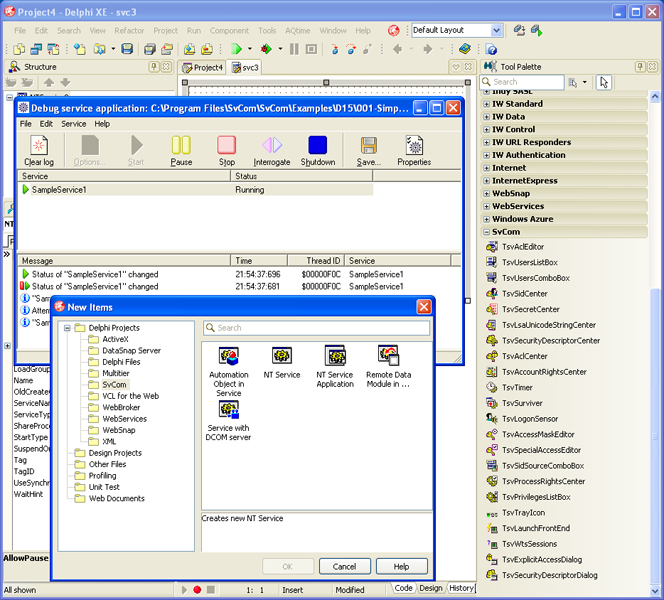
Task: Click the Help question-mark icon in main toolbar
Action: pos(491,49)
